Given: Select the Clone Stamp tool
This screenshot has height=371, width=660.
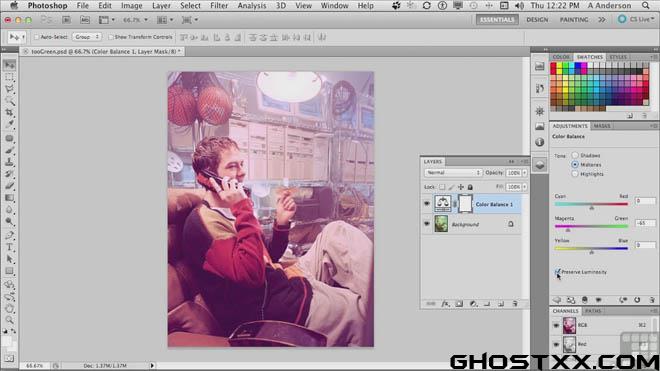Looking at the screenshot, I should 10,162.
